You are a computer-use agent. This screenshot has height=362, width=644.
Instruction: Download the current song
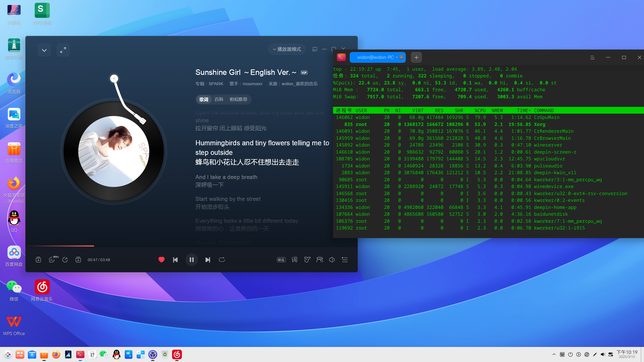click(x=78, y=260)
